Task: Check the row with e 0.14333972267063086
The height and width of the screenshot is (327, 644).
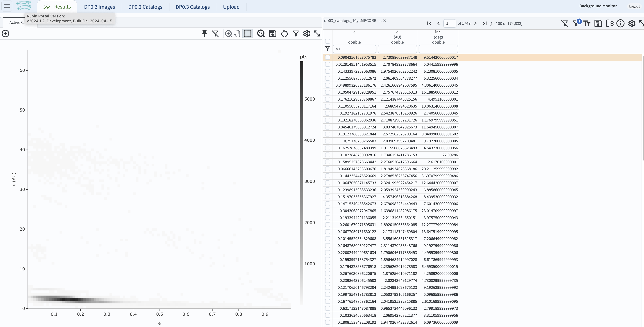Action: [x=328, y=71]
